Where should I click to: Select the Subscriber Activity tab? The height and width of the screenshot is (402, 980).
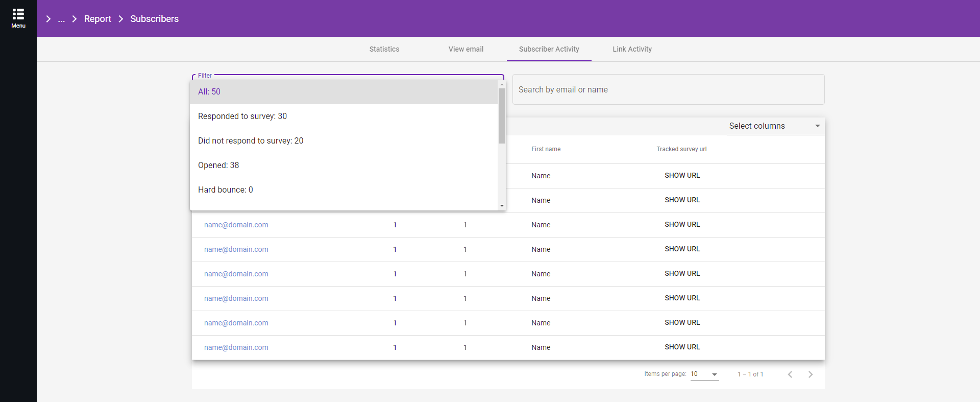point(549,49)
